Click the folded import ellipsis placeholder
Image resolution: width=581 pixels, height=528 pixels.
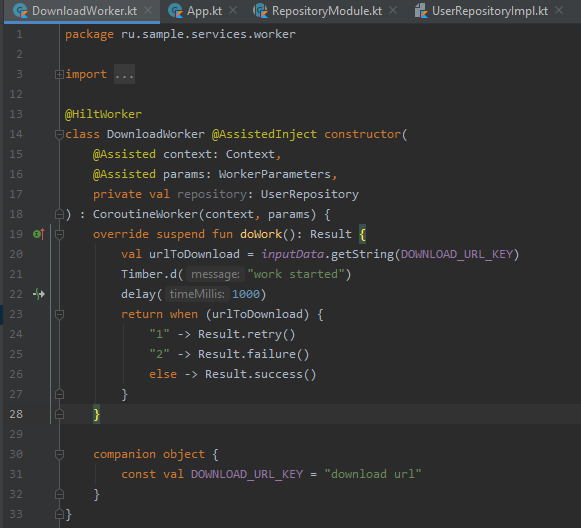(124, 74)
